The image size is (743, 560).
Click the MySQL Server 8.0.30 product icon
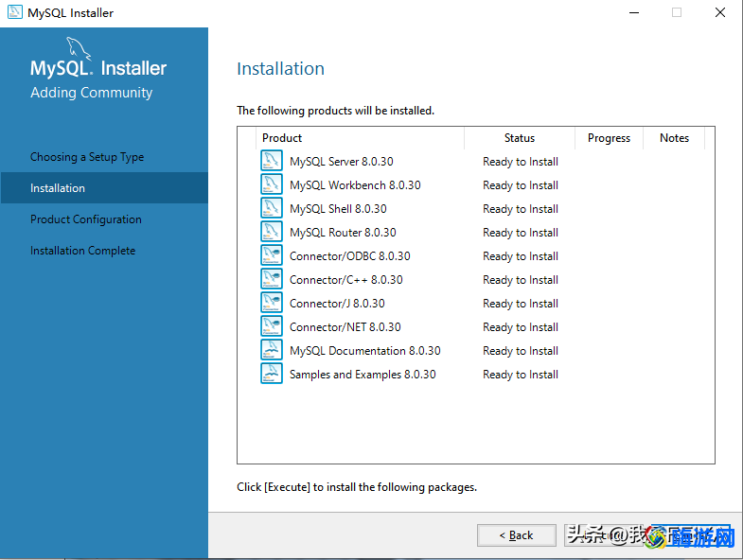pyautogui.click(x=272, y=161)
